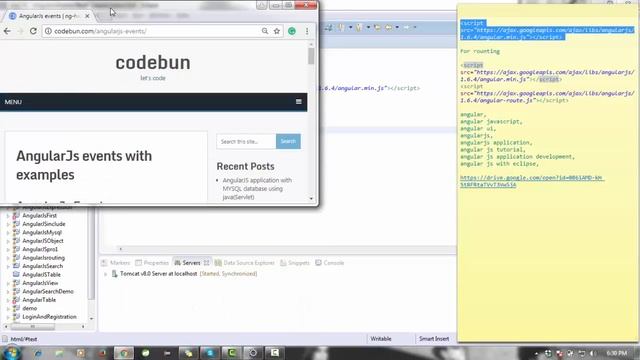The height and width of the screenshot is (360, 640).
Task: Click the Eclipse forward navigation arrow in toolbar
Action: [x=407, y=27]
